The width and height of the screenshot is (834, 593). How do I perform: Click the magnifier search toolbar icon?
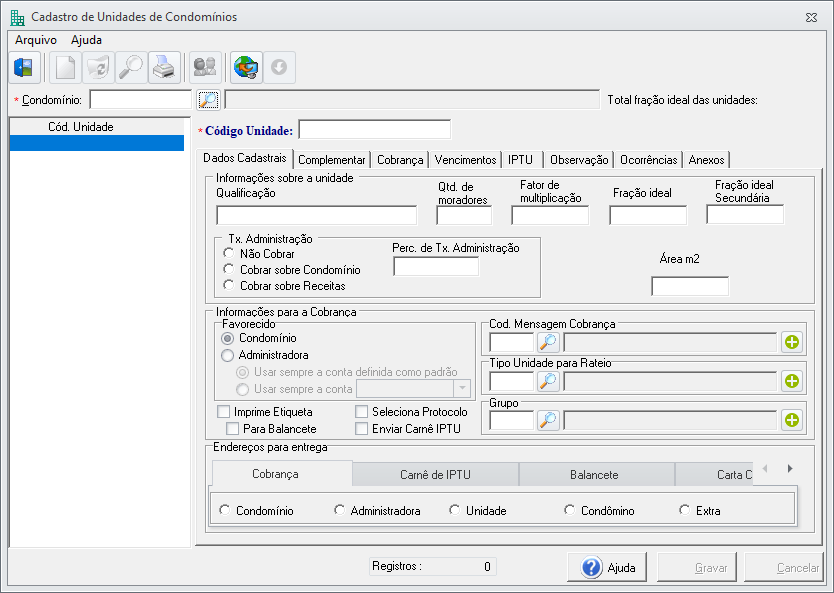131,68
